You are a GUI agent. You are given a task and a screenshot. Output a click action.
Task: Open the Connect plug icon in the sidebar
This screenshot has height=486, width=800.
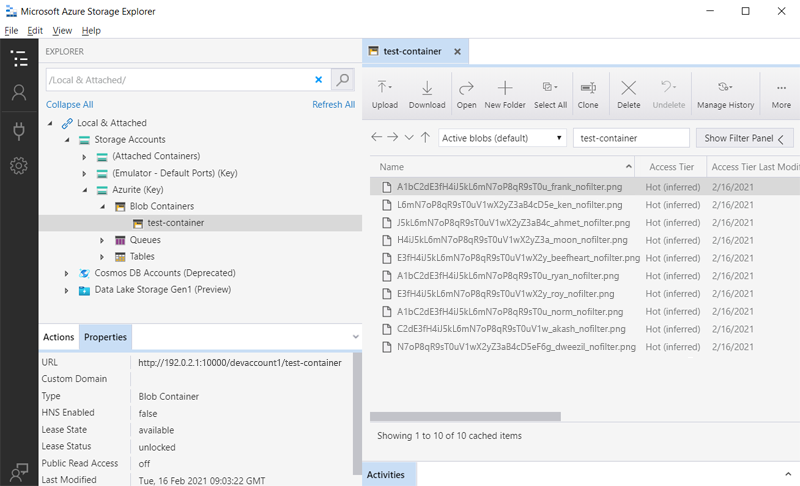[x=18, y=130]
